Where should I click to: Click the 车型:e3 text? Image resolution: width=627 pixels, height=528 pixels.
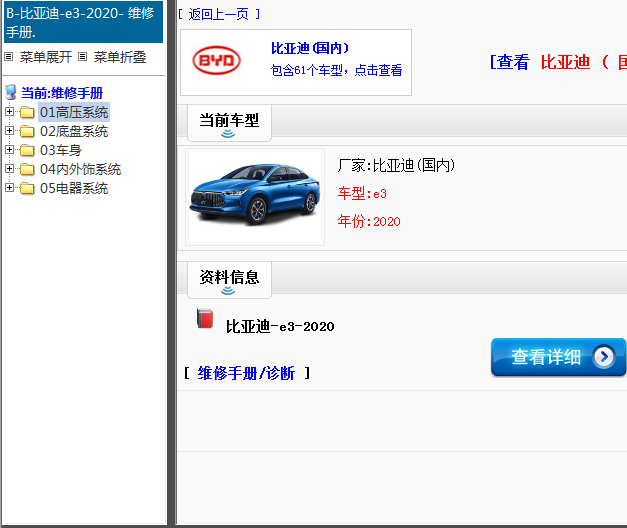[x=362, y=194]
